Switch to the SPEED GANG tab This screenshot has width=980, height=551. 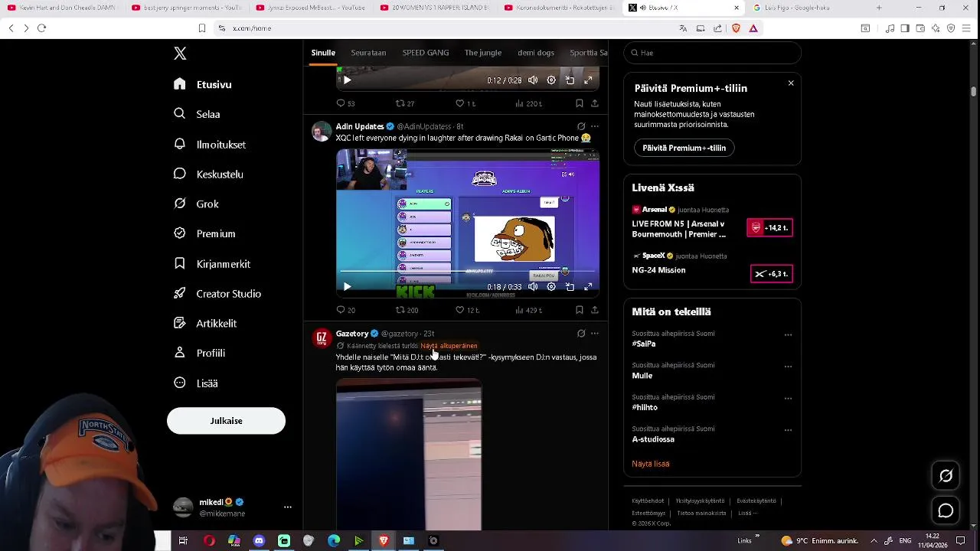426,53
